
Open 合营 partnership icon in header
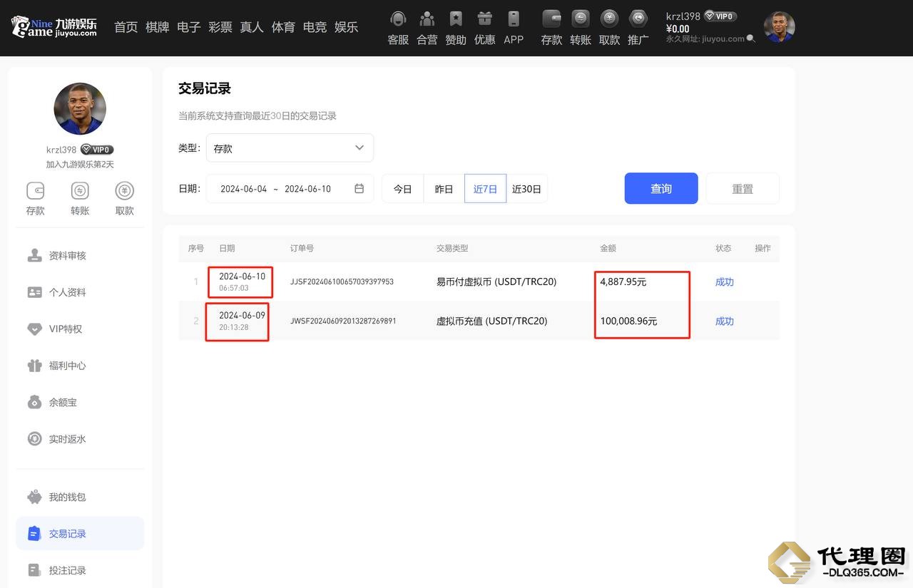427,20
